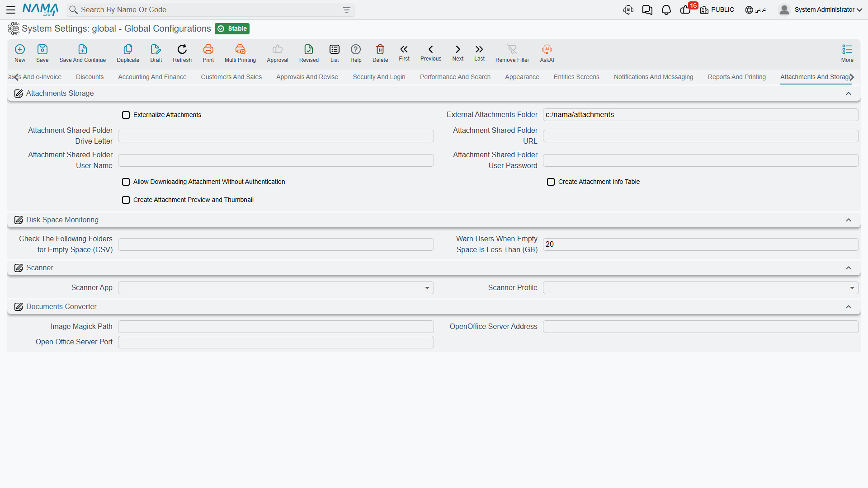Image resolution: width=868 pixels, height=488 pixels.
Task: Enable the Externalize Attachments checkbox
Action: pyautogui.click(x=126, y=115)
